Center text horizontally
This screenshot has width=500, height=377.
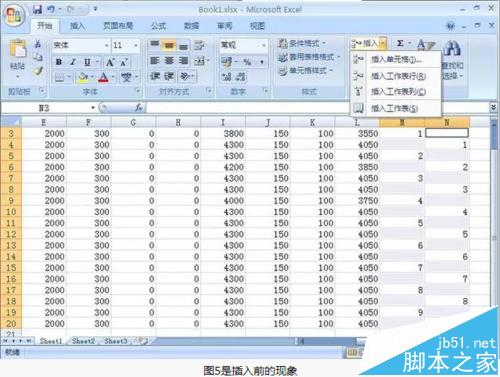[x=169, y=61]
